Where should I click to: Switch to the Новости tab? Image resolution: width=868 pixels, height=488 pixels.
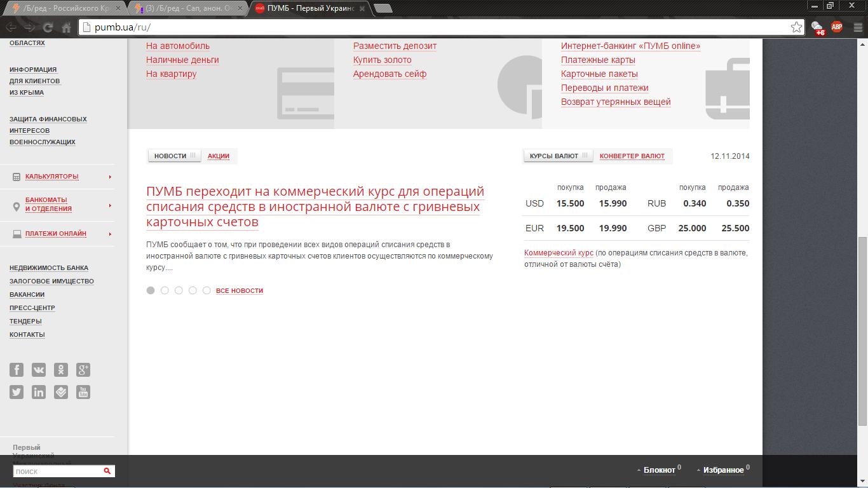pyautogui.click(x=174, y=156)
